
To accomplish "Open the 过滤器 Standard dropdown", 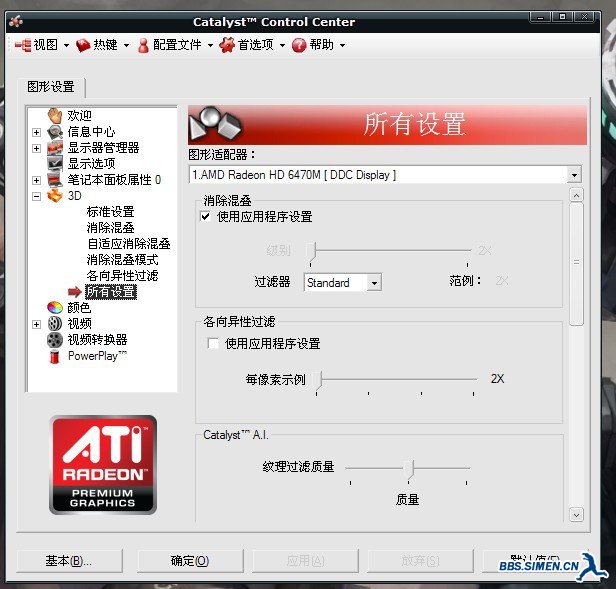I will [374, 283].
